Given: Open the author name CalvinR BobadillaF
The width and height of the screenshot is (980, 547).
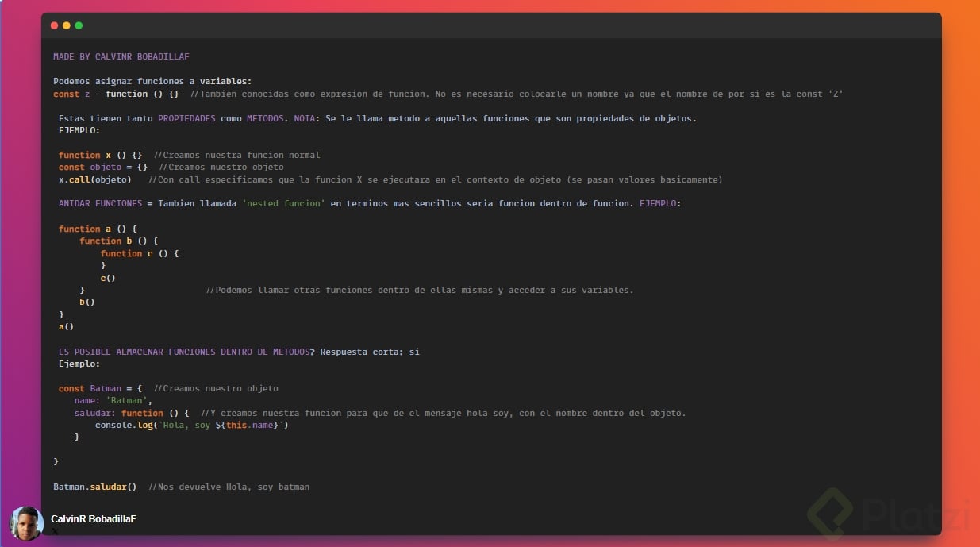Looking at the screenshot, I should coord(94,518).
